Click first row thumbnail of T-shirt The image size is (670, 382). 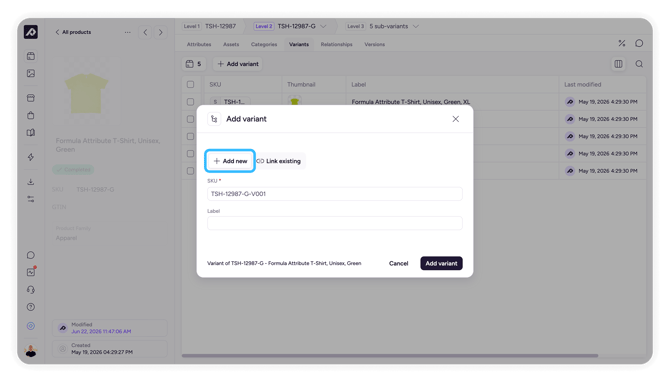click(294, 102)
